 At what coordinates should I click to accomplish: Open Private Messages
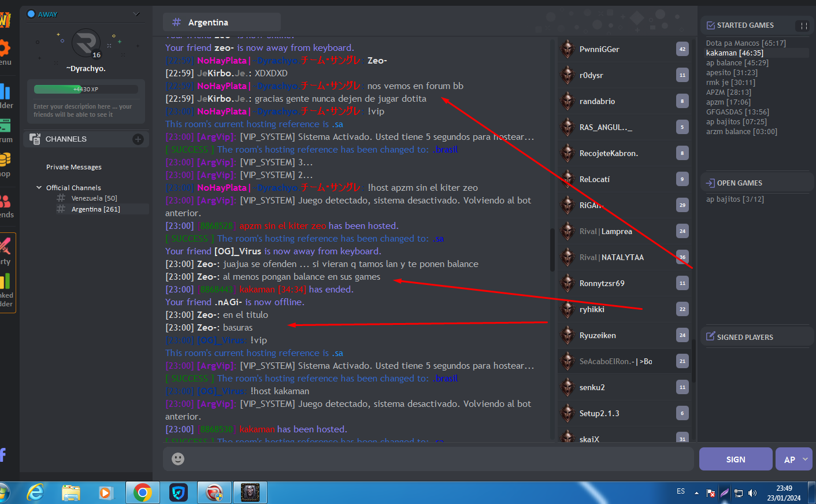(74, 167)
